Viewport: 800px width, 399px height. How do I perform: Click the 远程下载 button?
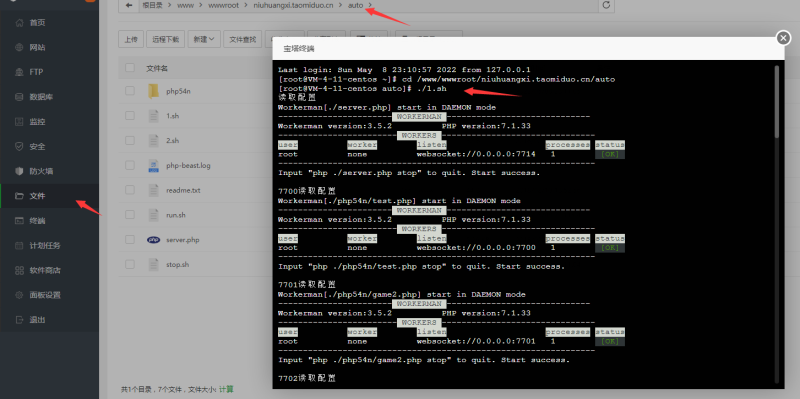tap(165, 39)
